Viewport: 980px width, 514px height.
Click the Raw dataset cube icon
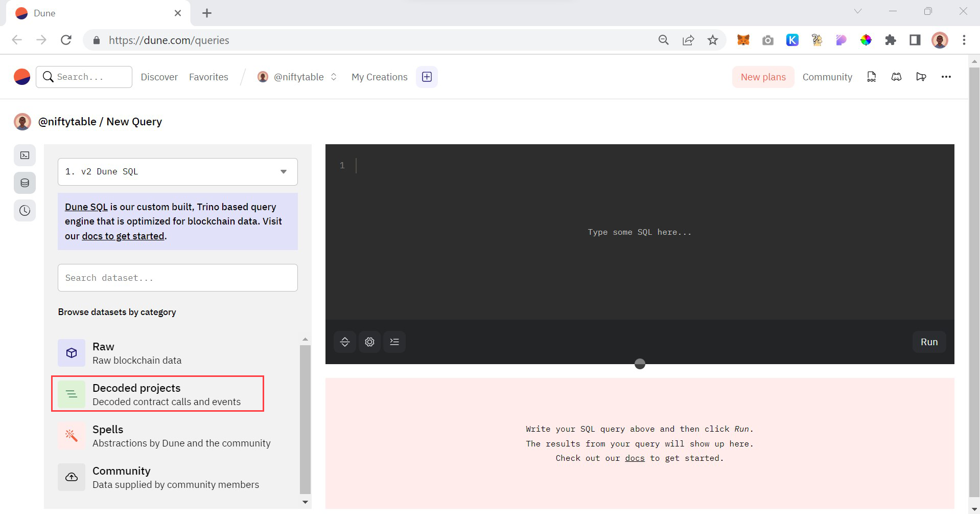pyautogui.click(x=72, y=353)
